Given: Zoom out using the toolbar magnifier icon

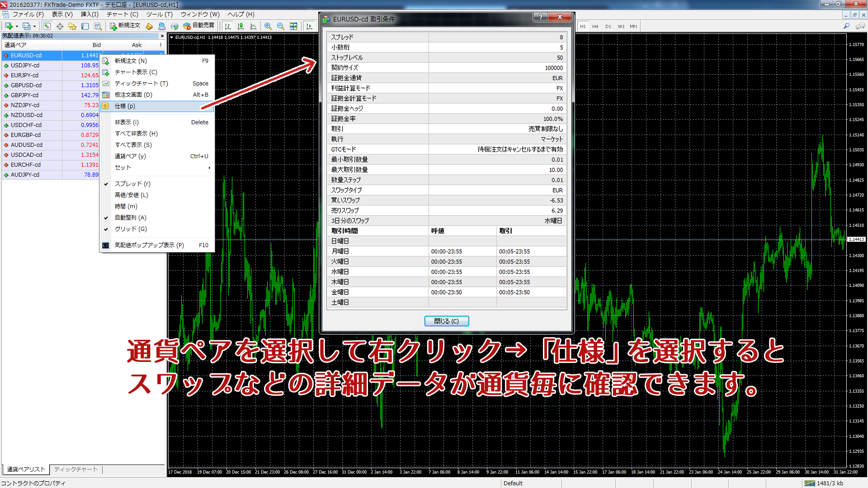Looking at the screenshot, I should (280, 26).
